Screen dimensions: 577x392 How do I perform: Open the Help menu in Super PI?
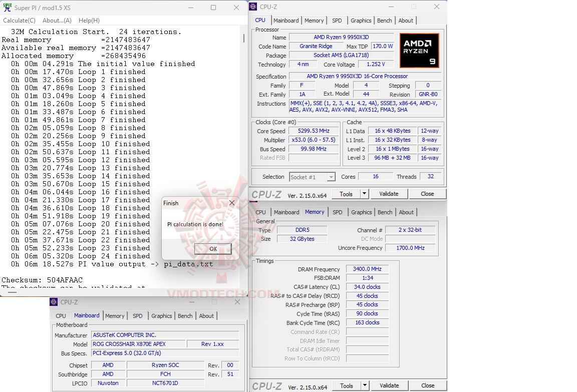(89, 20)
